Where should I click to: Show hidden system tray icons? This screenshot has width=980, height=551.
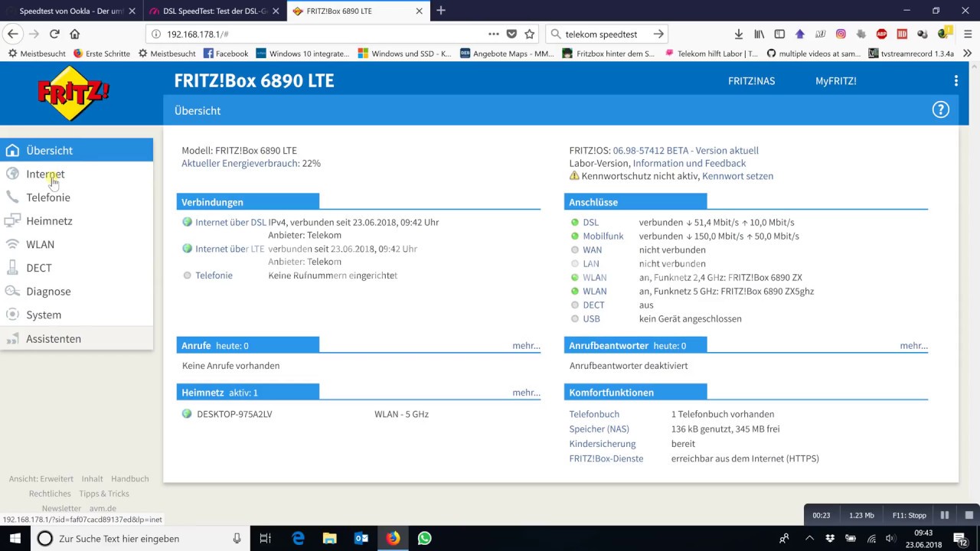point(810,539)
